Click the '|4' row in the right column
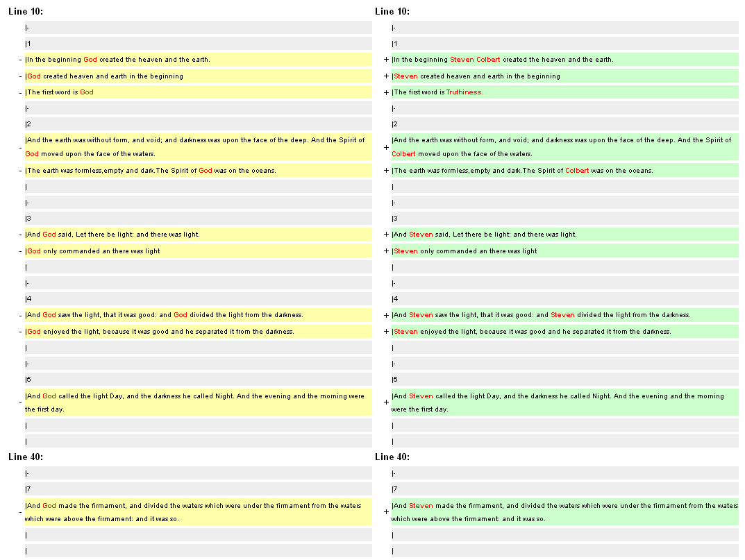This screenshot has height=560, width=745. pos(565,299)
